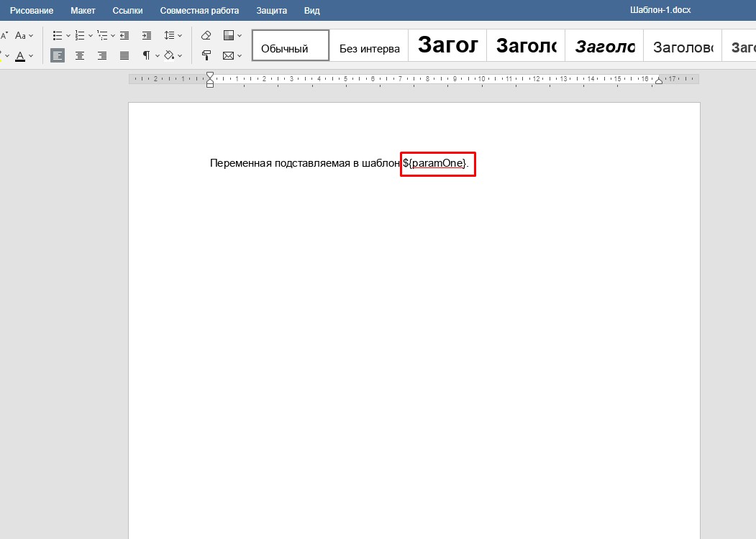Toggle justified text alignment

click(124, 55)
